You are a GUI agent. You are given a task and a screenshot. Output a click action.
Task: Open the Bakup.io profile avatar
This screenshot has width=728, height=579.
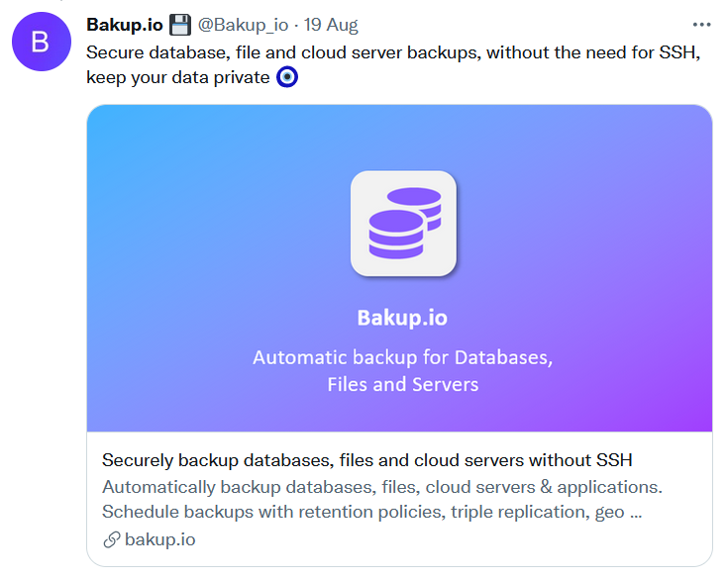42,42
